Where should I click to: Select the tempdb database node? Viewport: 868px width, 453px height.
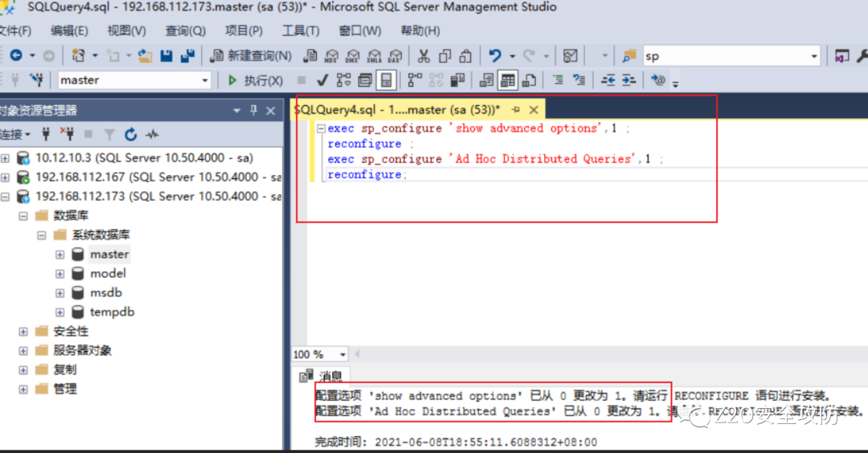click(113, 312)
